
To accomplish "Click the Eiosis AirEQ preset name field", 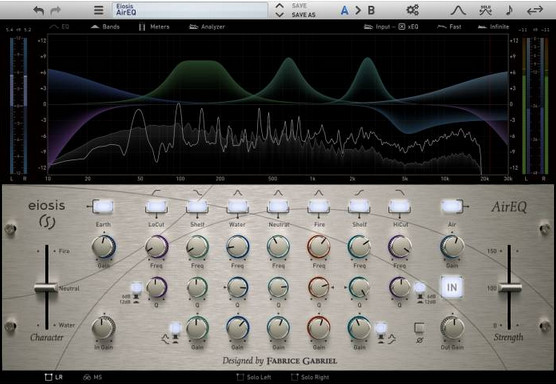I will pos(190,10).
